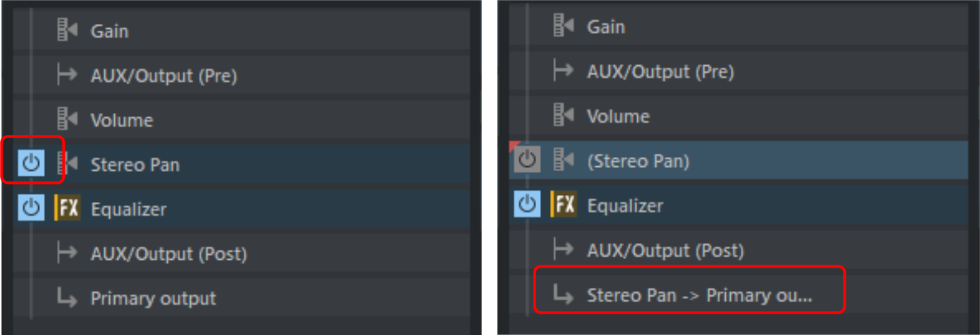
Task: Select AUX/Output (Pre) label in right panel
Action: pyautogui.click(x=660, y=72)
